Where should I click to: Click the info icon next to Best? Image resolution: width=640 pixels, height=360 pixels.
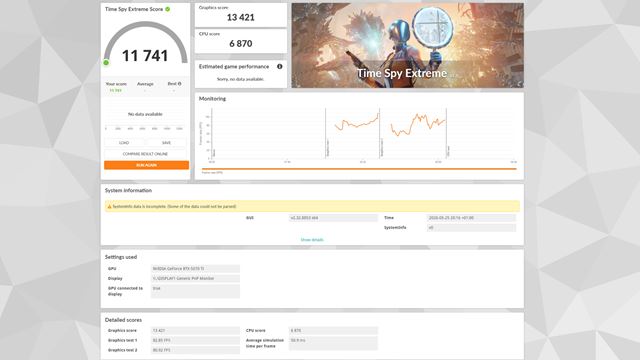click(x=180, y=84)
